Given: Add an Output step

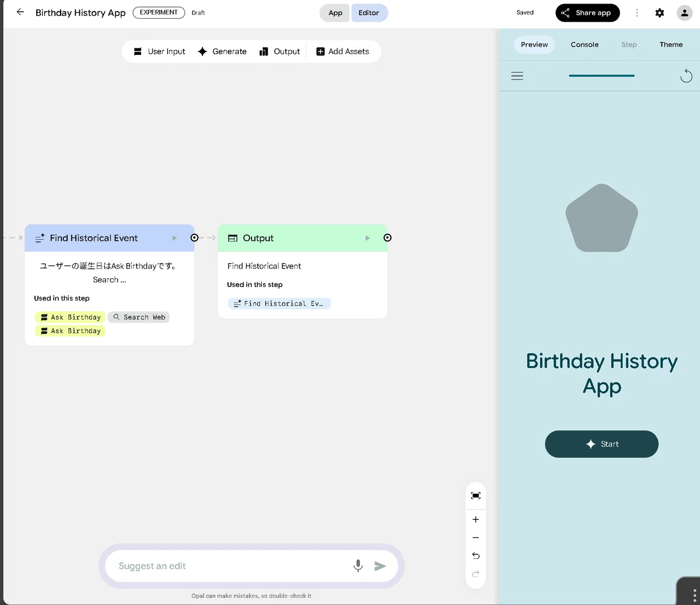Looking at the screenshot, I should 279,51.
